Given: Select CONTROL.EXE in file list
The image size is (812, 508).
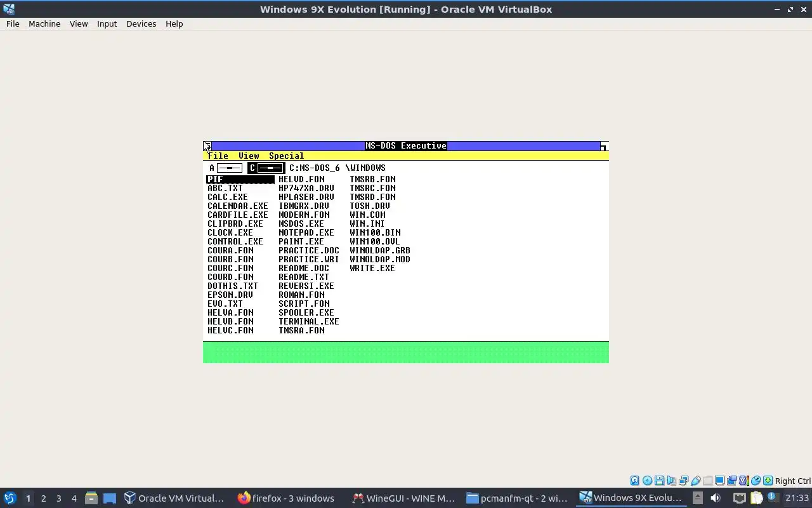Looking at the screenshot, I should (x=235, y=241).
